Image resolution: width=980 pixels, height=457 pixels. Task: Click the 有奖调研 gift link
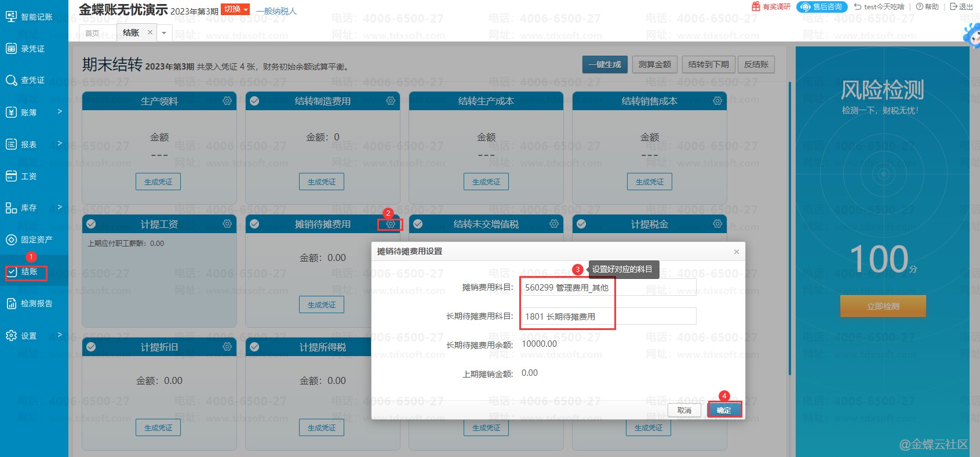click(x=771, y=7)
